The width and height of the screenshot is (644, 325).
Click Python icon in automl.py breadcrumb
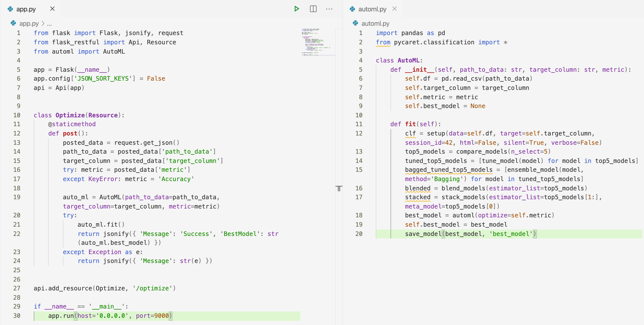pyautogui.click(x=355, y=23)
